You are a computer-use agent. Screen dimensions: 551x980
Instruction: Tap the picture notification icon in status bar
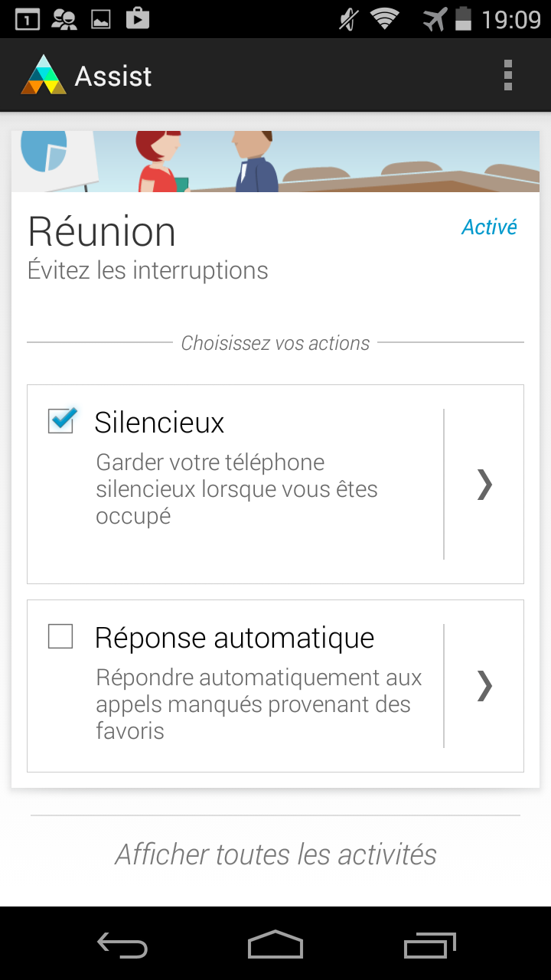(x=101, y=19)
